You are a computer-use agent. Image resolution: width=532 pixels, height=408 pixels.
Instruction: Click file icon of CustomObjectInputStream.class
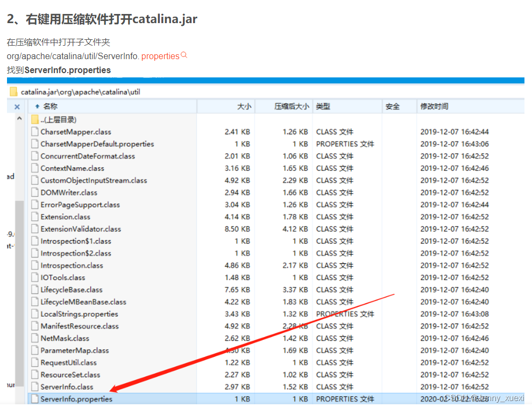coord(34,180)
